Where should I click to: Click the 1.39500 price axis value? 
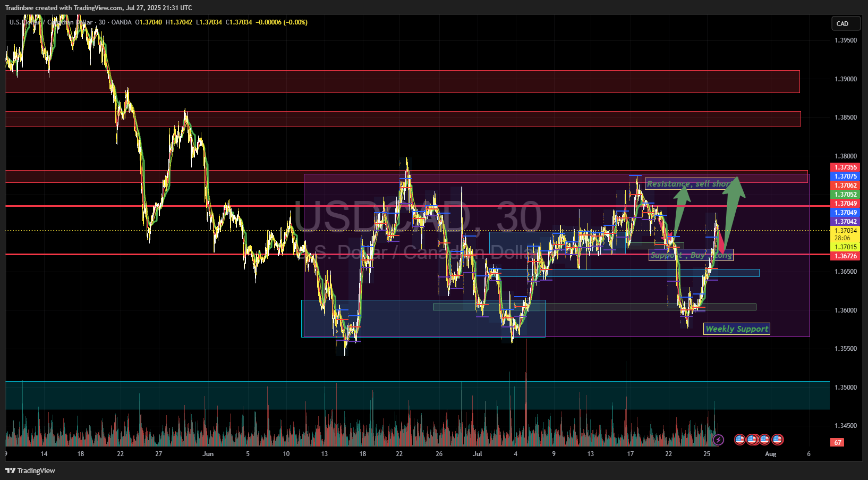pyautogui.click(x=846, y=40)
